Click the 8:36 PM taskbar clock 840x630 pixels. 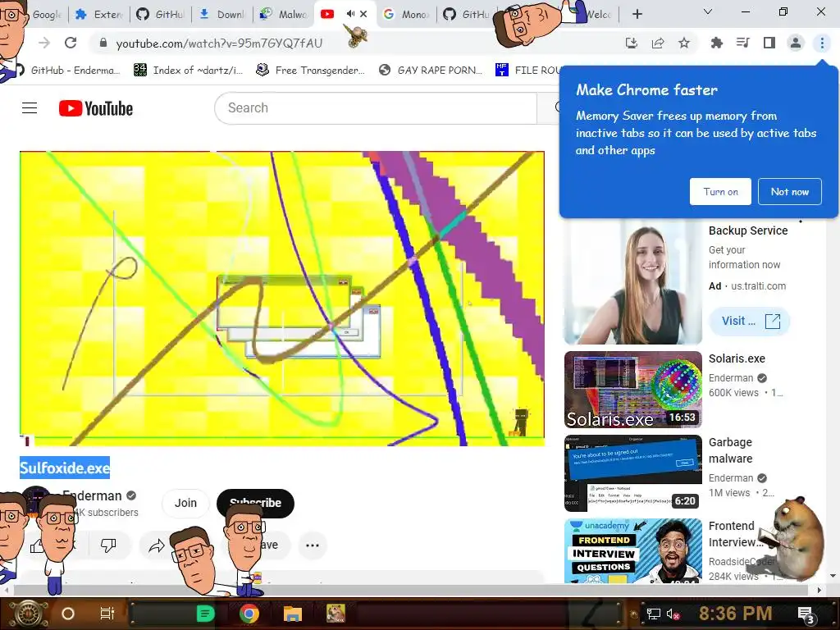tap(735, 614)
